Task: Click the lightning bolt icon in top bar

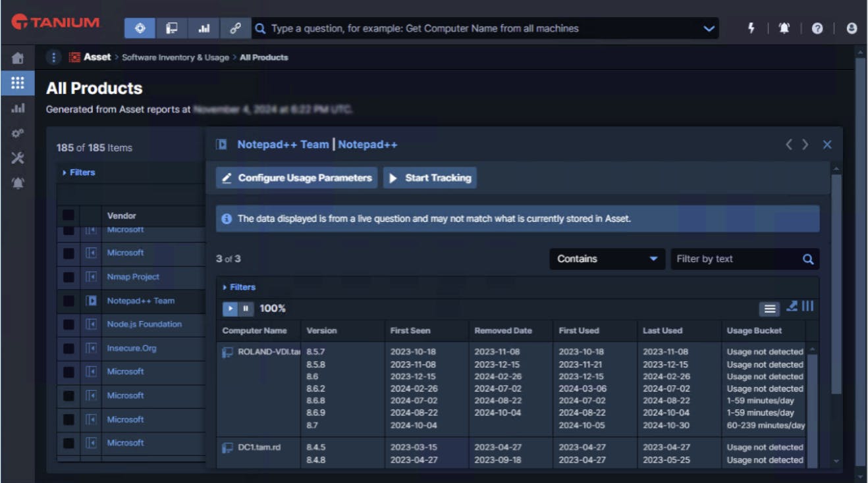Action: click(x=751, y=28)
